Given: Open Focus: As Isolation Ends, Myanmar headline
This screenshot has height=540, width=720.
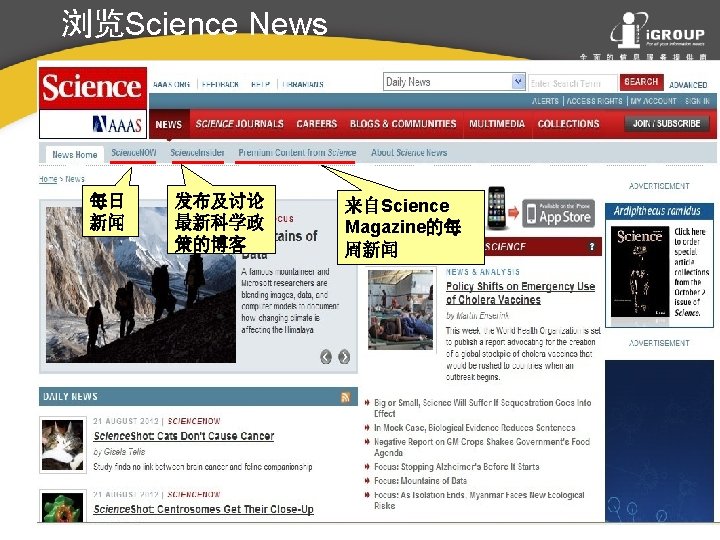Looking at the screenshot, I should 479,501.
